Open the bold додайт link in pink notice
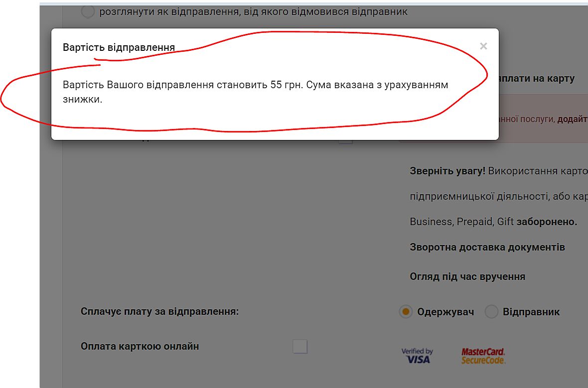The width and height of the screenshot is (588, 388). point(572,119)
